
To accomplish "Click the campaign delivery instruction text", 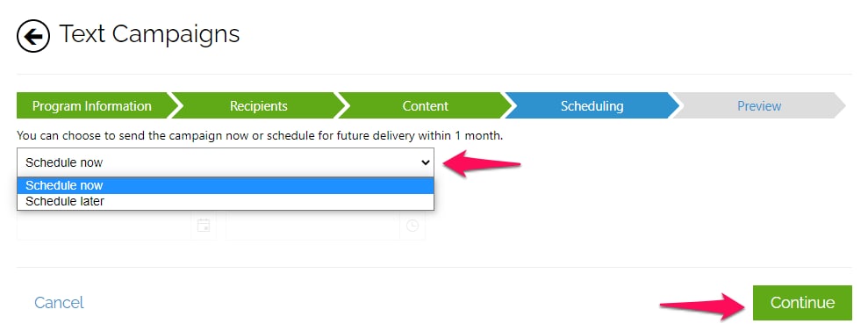I will click(x=260, y=135).
